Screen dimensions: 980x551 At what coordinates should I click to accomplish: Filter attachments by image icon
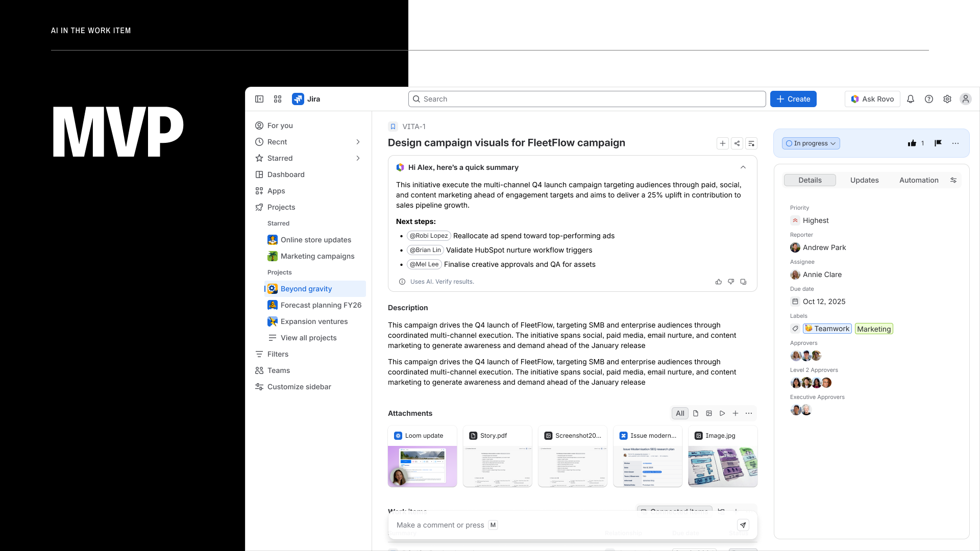tap(709, 413)
